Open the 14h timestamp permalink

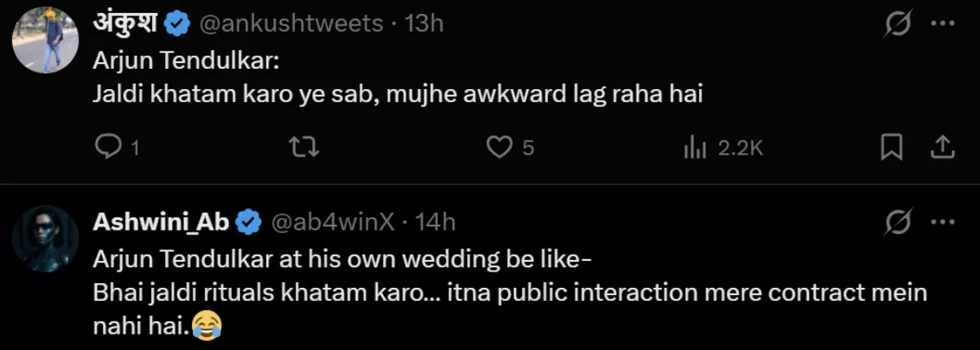tap(435, 221)
